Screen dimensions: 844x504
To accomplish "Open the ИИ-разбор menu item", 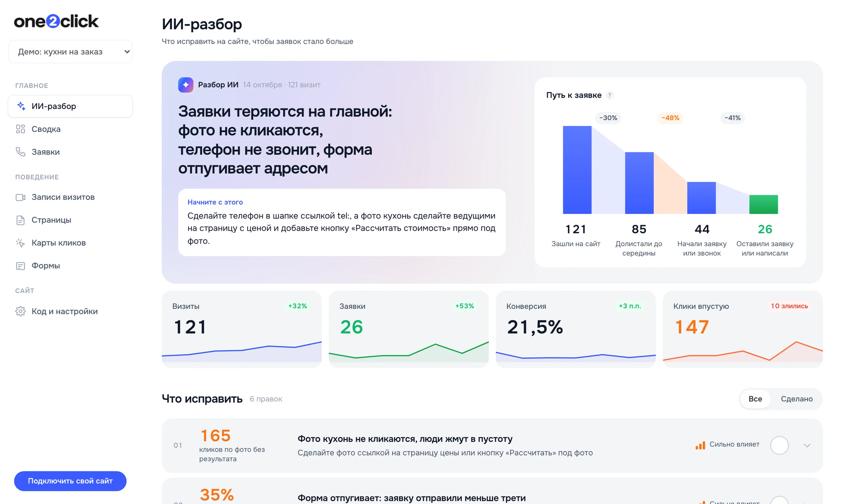I will (70, 106).
